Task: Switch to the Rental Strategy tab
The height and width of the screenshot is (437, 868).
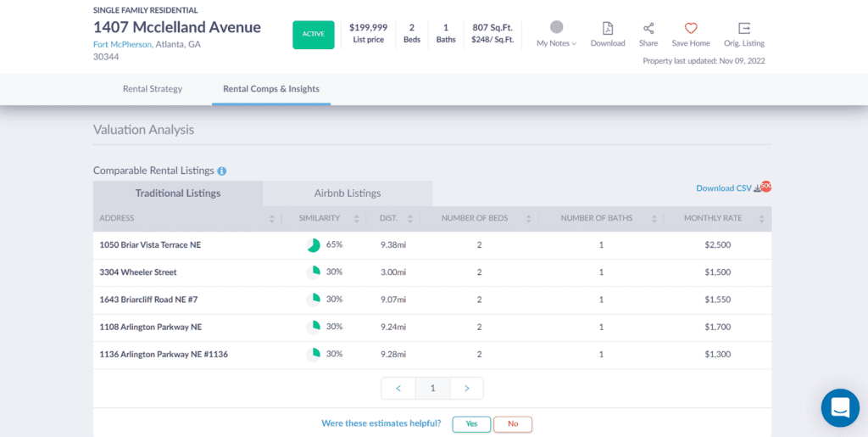Action: tap(153, 89)
